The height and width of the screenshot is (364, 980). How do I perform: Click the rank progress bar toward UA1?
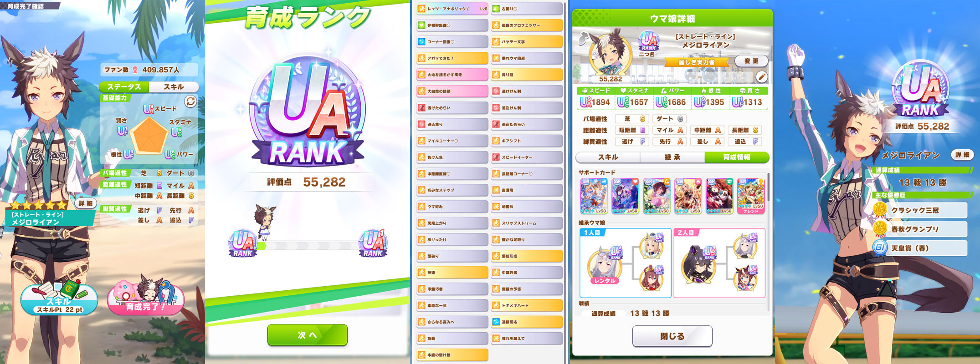pyautogui.click(x=309, y=246)
